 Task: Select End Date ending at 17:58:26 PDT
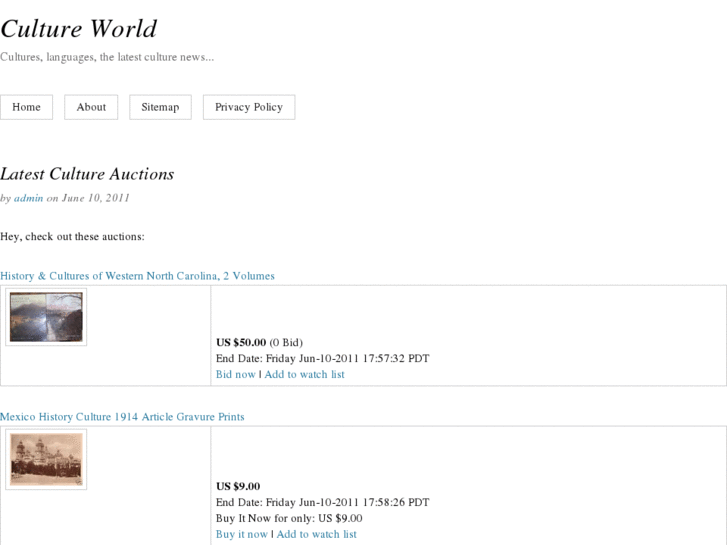pos(323,502)
